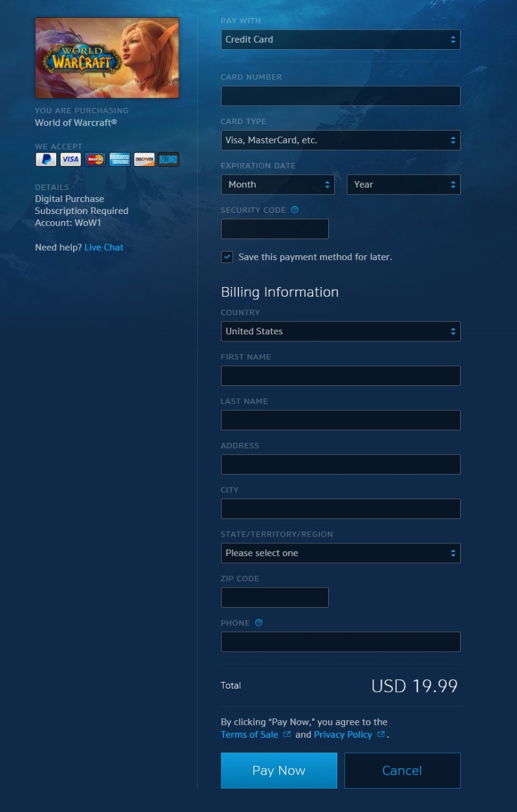Open the State/Territory/Region dropdown

(x=341, y=553)
